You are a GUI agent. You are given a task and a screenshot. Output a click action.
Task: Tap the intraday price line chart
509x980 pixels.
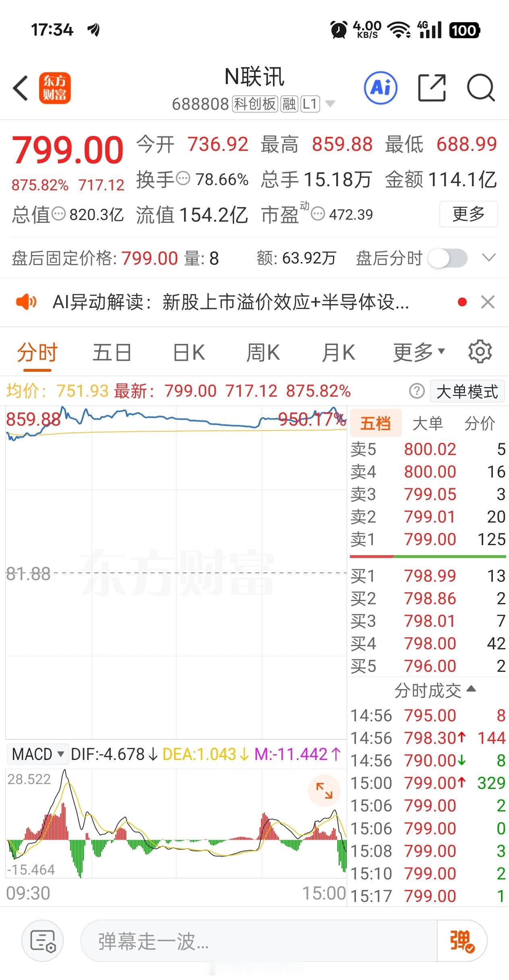[x=176, y=572]
